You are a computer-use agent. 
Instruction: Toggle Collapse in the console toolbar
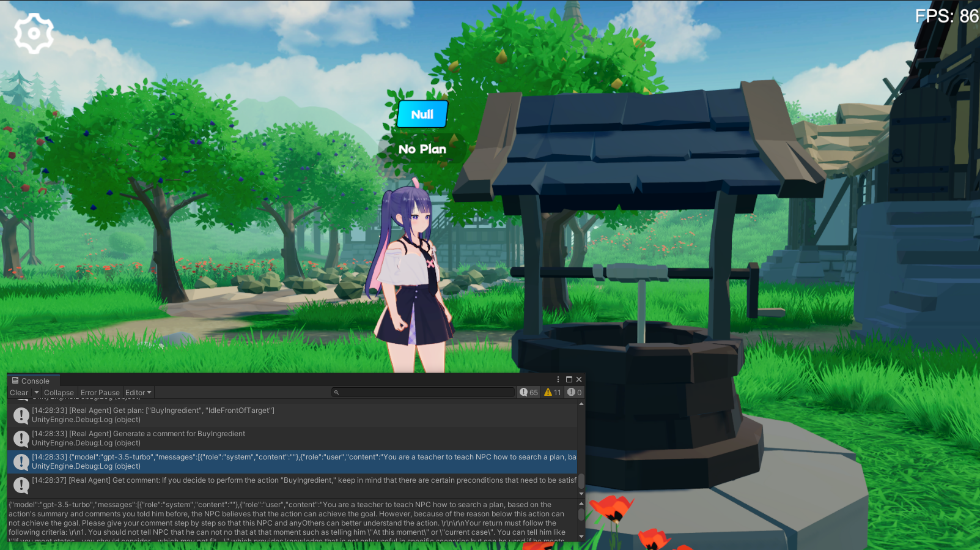coord(59,393)
